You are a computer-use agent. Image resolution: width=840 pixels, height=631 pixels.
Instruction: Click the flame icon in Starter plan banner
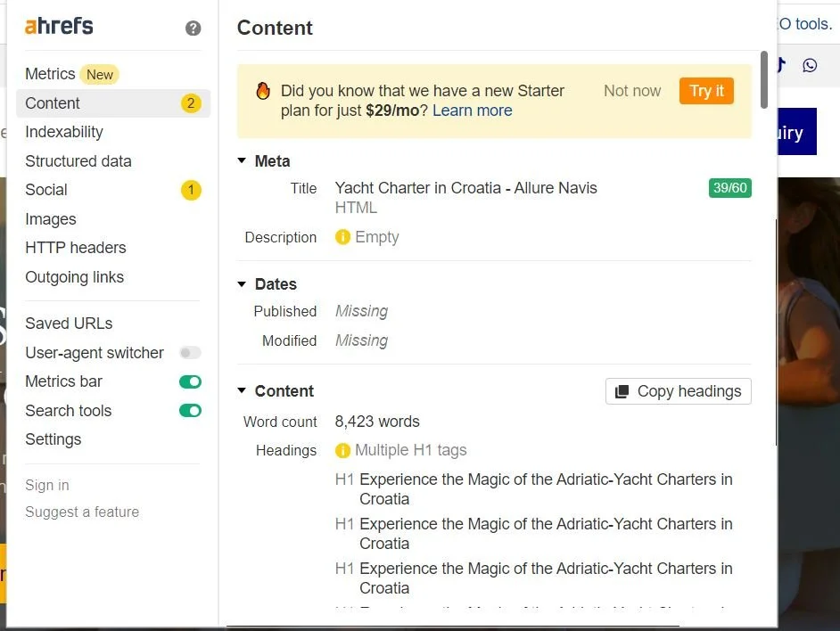[x=263, y=91]
